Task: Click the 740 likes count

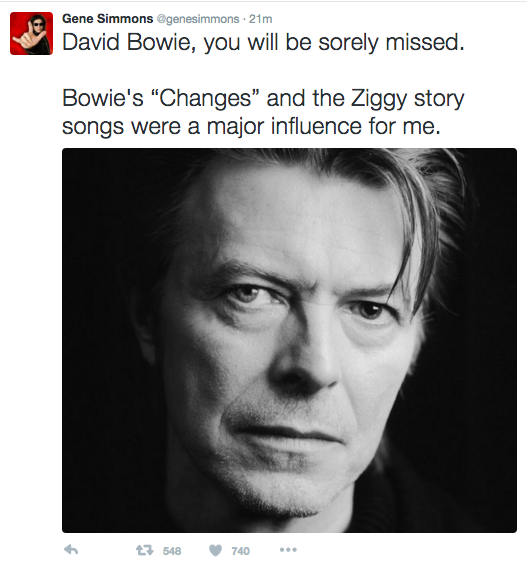Action: [x=241, y=551]
